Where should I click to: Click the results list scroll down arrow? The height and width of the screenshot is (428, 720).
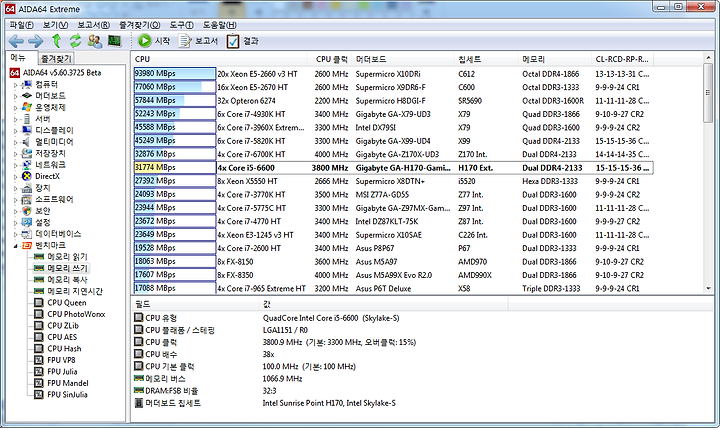click(708, 288)
